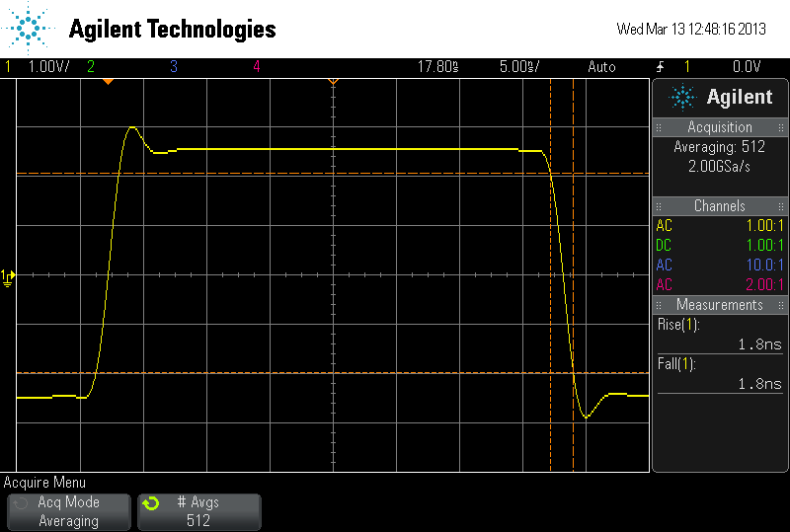790x532 pixels.
Task: Click the Fall(1) measurement label
Action: [x=676, y=364]
